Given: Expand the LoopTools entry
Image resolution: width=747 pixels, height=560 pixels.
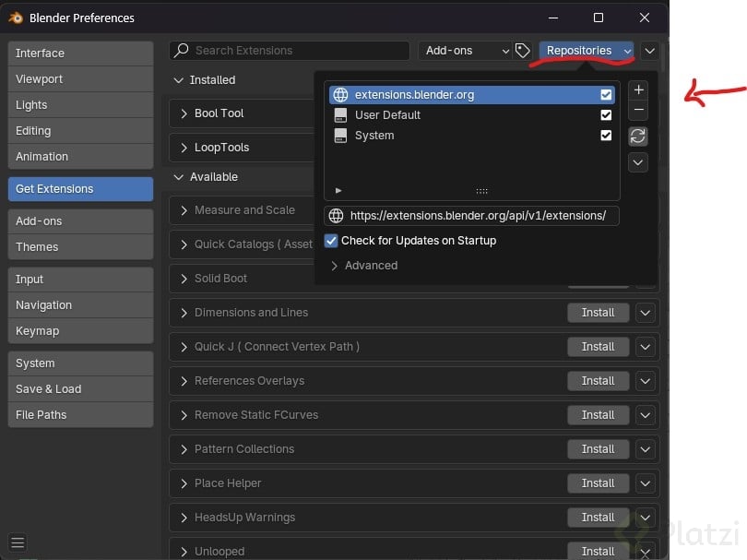Looking at the screenshot, I should coord(184,148).
